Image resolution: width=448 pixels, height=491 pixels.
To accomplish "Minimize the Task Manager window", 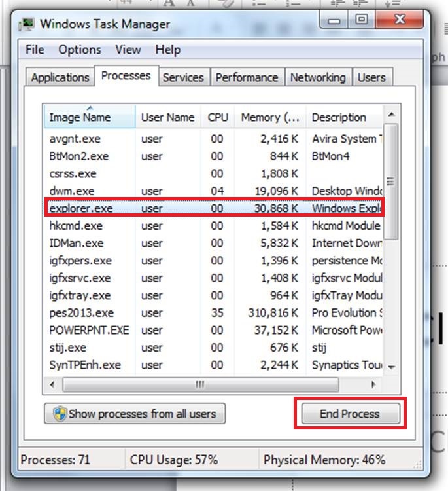I will tap(334, 21).
